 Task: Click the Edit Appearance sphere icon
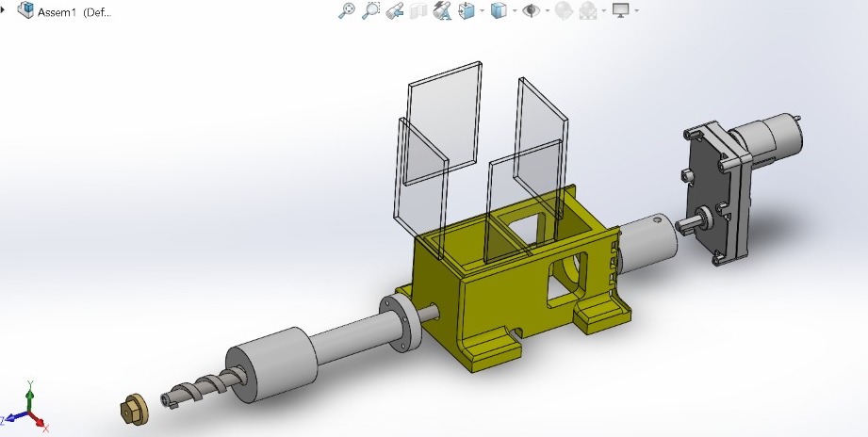(564, 10)
